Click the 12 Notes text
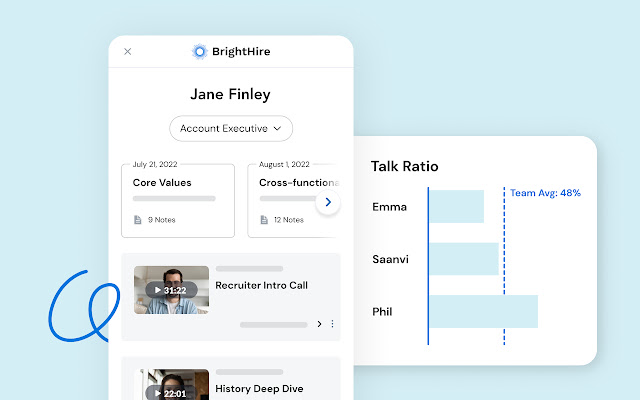This screenshot has height=400, width=640. pos(289,220)
